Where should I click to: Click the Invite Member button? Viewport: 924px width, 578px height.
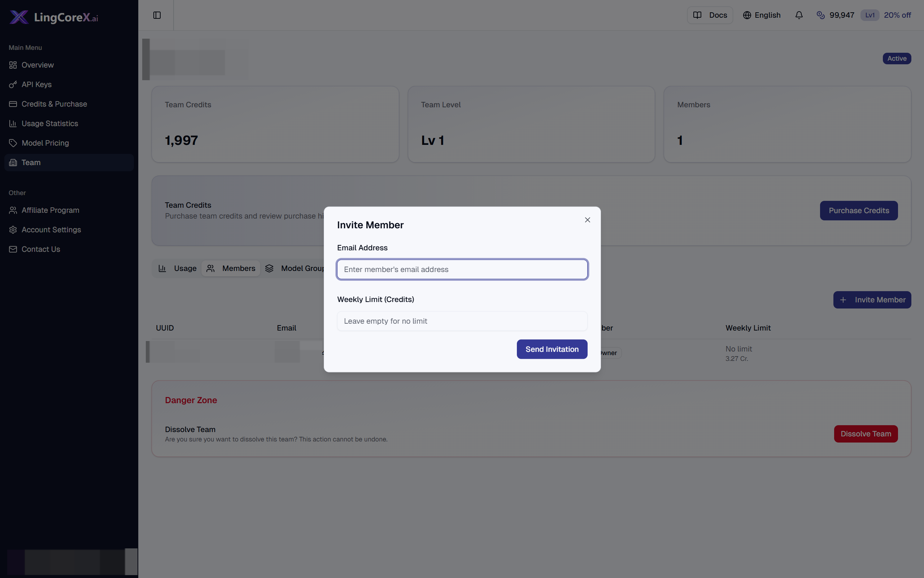click(872, 300)
